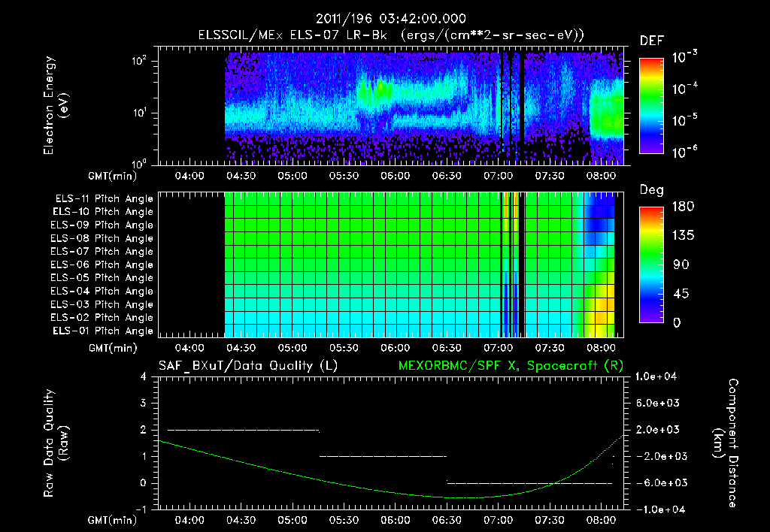
Task: Click the Component Distance (km) axis label
Action: 726,443
